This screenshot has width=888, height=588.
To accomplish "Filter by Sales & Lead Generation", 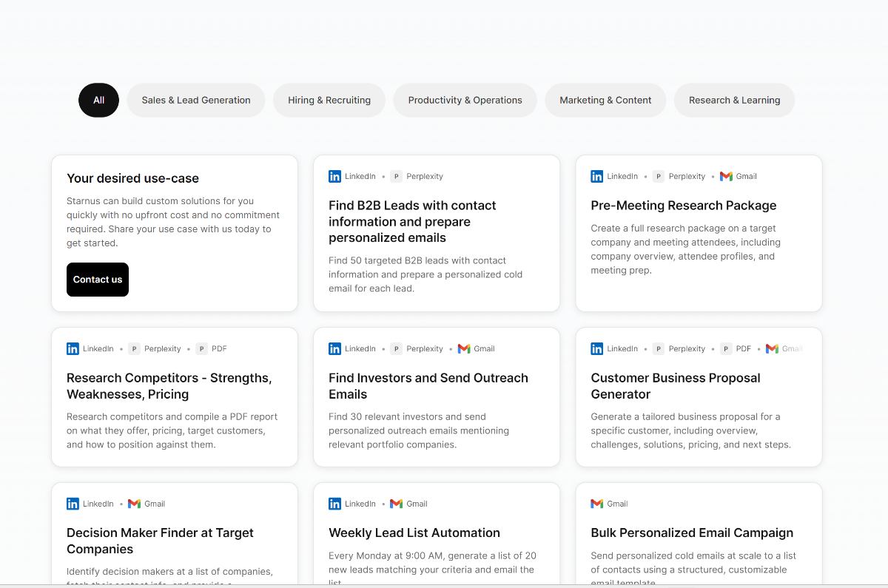I will 196,100.
